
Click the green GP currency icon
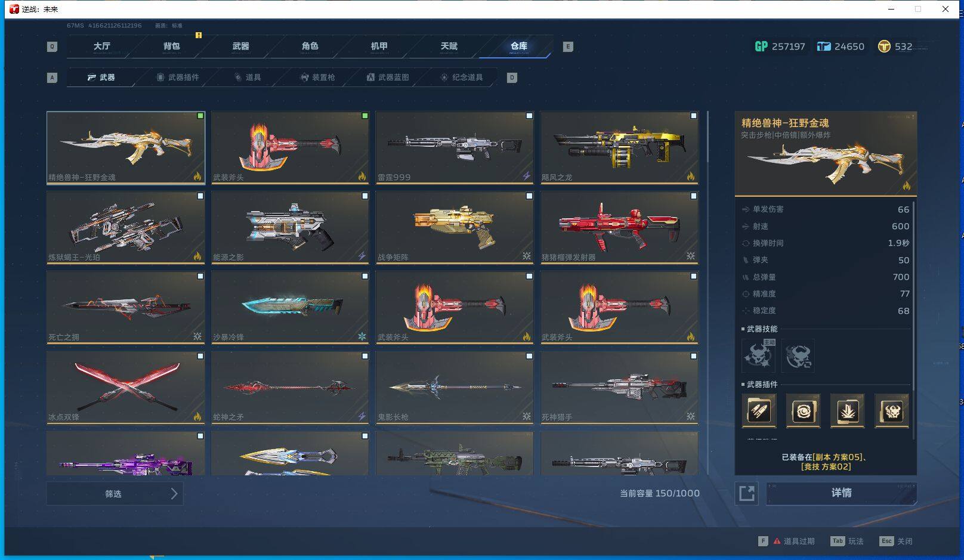761,47
